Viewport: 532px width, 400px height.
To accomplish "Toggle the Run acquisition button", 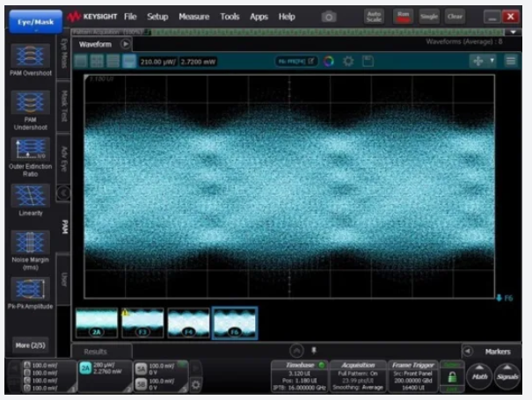I will point(403,17).
